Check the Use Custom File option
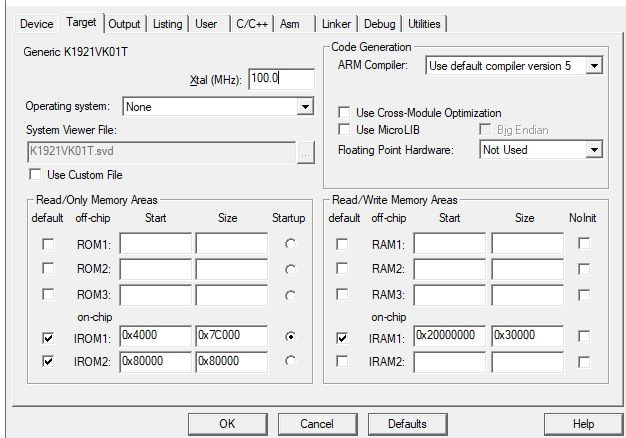This screenshot has width=626, height=438. click(x=38, y=176)
